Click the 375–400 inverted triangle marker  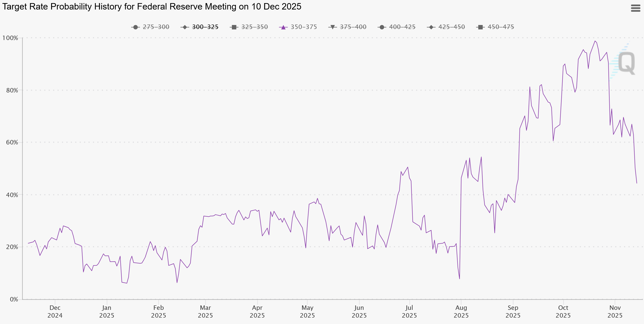(x=332, y=27)
